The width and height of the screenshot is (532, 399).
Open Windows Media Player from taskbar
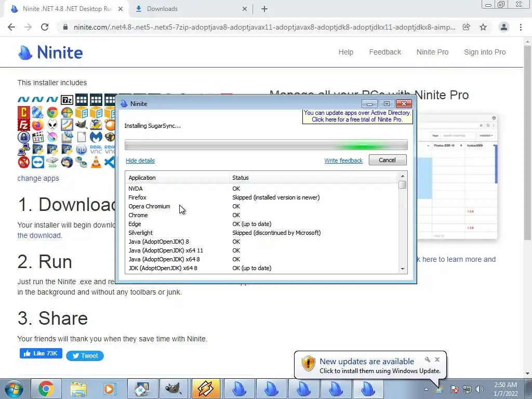(109, 389)
